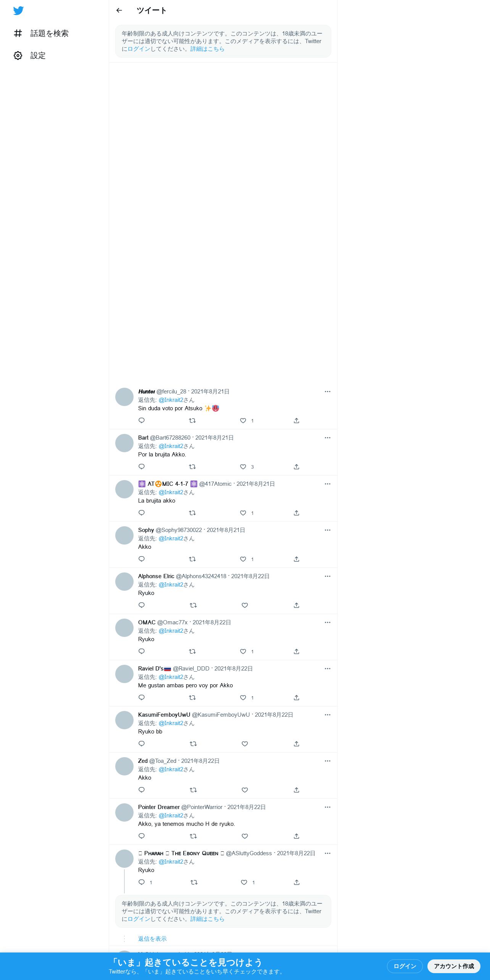Viewport: 490px width, 980px height.
Task: Open more menu for KasumiFemboyUwU's tweet
Action: tap(327, 715)
